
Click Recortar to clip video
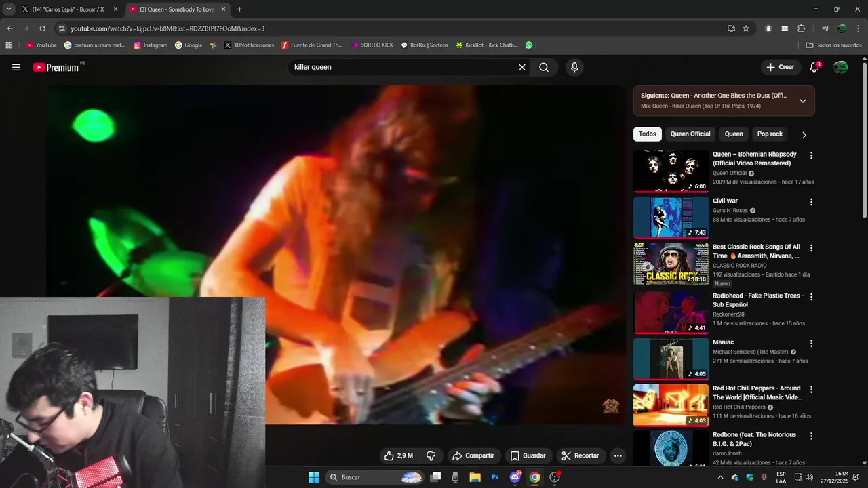(580, 455)
